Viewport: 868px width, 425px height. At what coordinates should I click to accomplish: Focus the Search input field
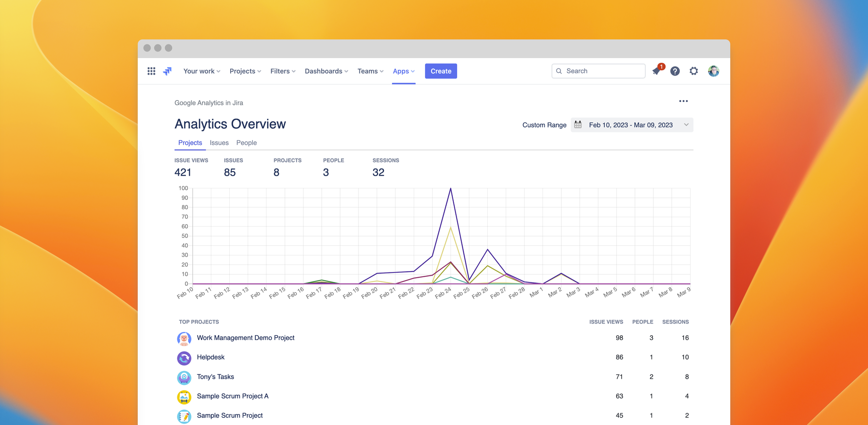pos(599,71)
